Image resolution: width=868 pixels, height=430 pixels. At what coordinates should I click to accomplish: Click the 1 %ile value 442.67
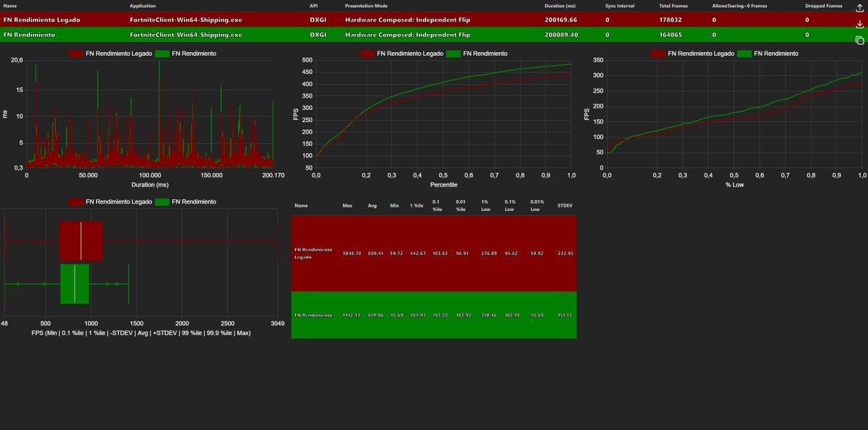[419, 253]
